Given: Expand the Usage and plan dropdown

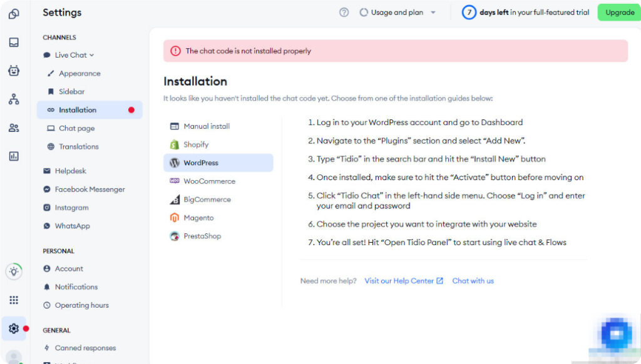Looking at the screenshot, I should pyautogui.click(x=397, y=13).
